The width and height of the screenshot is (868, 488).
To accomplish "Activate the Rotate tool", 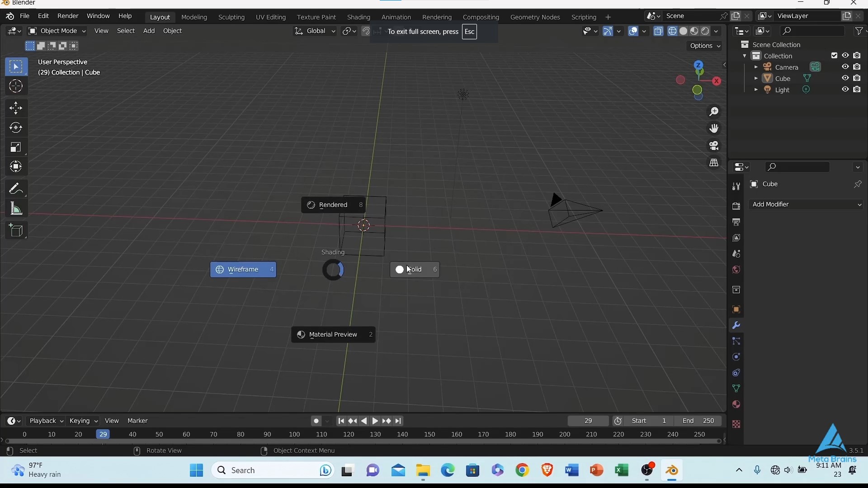I will pyautogui.click(x=16, y=128).
